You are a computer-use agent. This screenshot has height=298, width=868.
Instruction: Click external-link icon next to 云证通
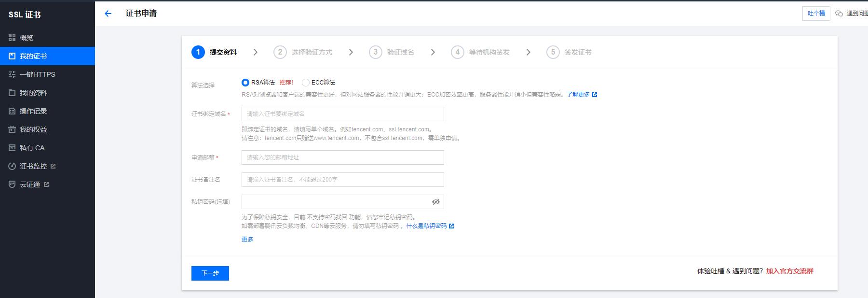[46, 184]
